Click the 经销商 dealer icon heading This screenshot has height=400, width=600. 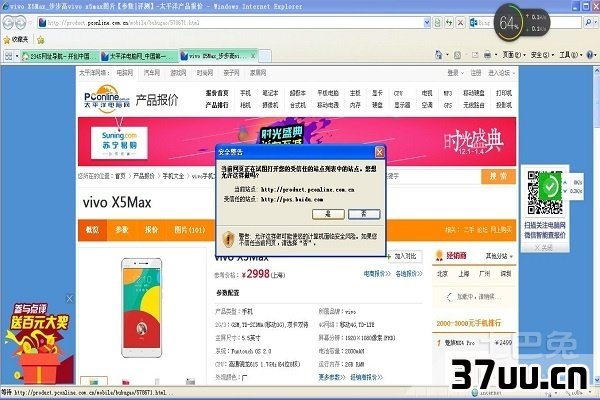click(x=452, y=255)
